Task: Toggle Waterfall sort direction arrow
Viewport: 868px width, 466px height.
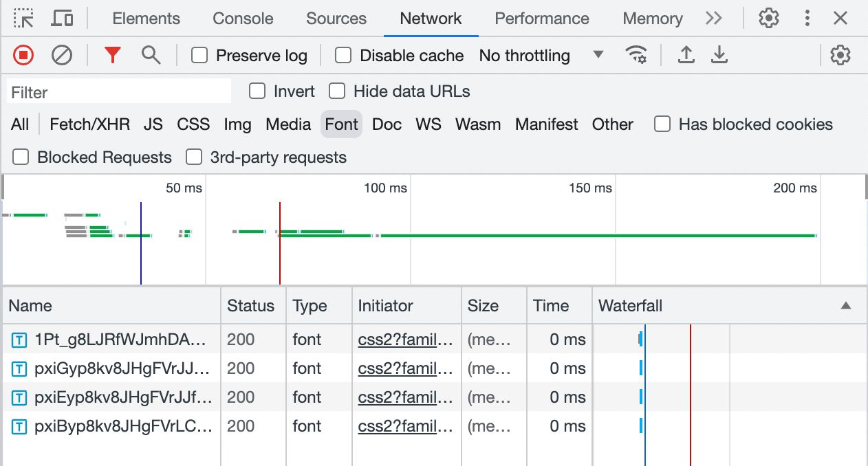Action: coord(846,306)
